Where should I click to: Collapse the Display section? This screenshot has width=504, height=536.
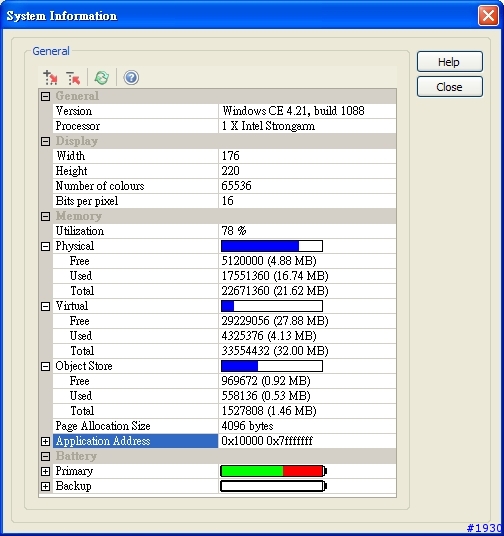[45, 141]
